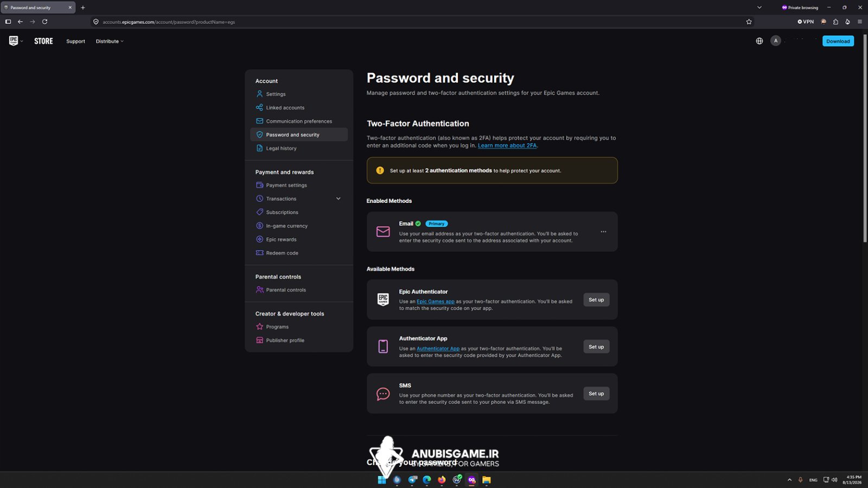Viewport: 868px width, 488px height.
Task: Bookmark this page with star icon
Action: 749,22
